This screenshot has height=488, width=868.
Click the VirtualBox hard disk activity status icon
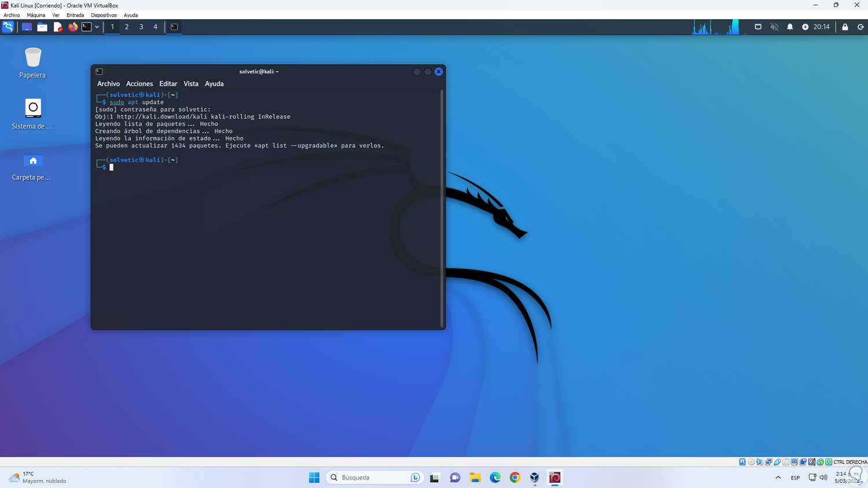(x=742, y=462)
